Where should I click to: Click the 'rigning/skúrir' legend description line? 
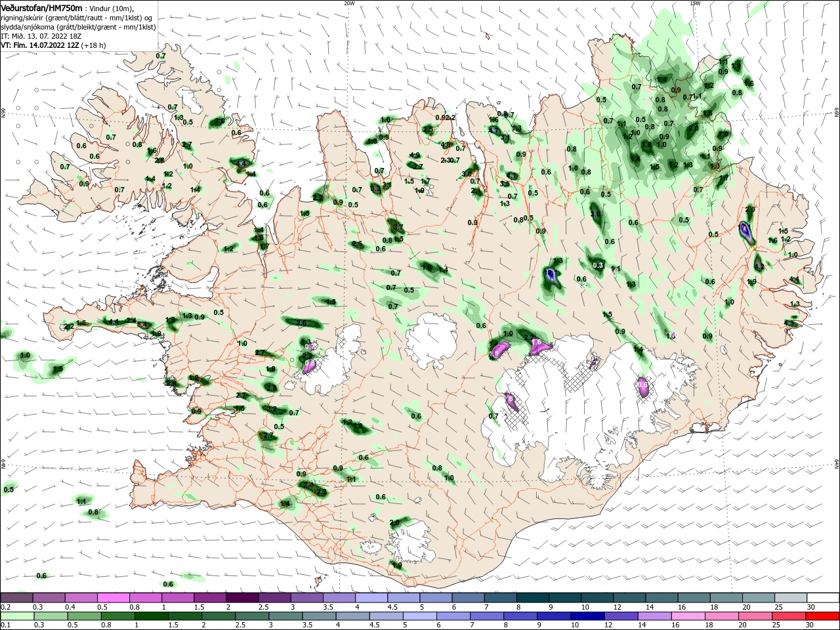click(78, 18)
